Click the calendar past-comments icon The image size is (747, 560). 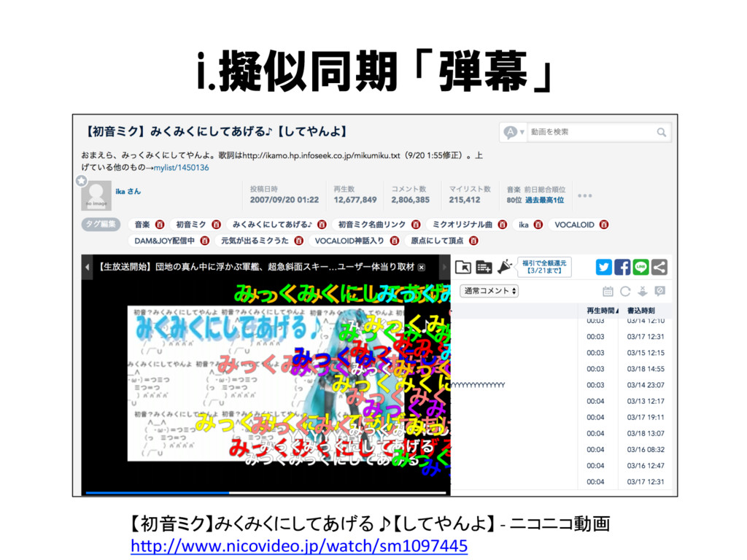point(608,292)
